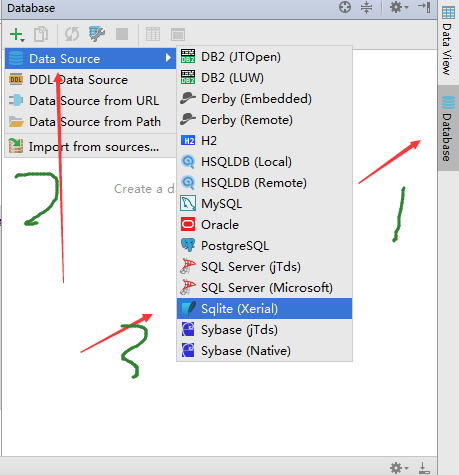Click the PostgreSQL elephant icon
Viewport: 459px width, 475px height.
click(x=188, y=245)
